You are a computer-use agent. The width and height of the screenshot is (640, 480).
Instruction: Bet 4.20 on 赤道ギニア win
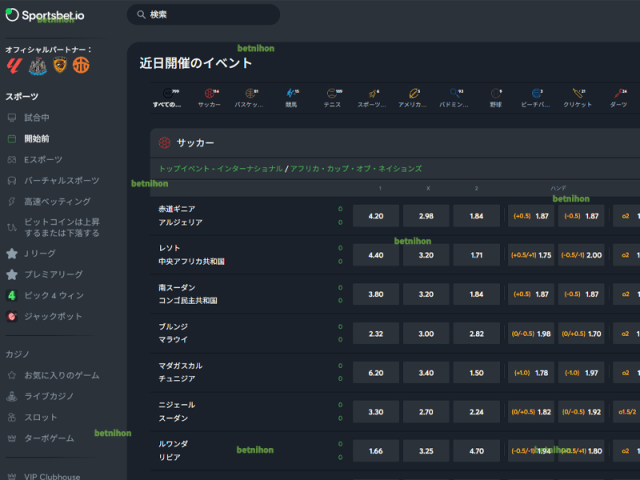click(376, 216)
